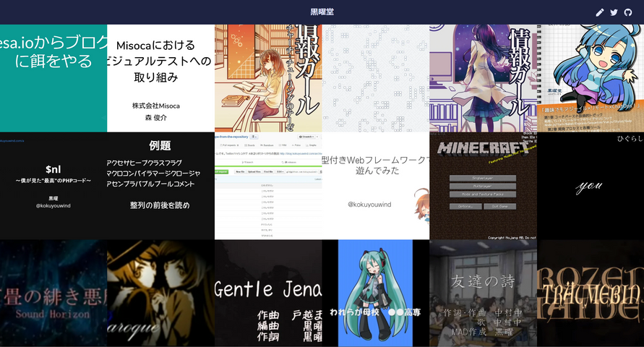Open the Hatsune Miku 高専 tile
The image size is (644, 347).
pos(376,294)
